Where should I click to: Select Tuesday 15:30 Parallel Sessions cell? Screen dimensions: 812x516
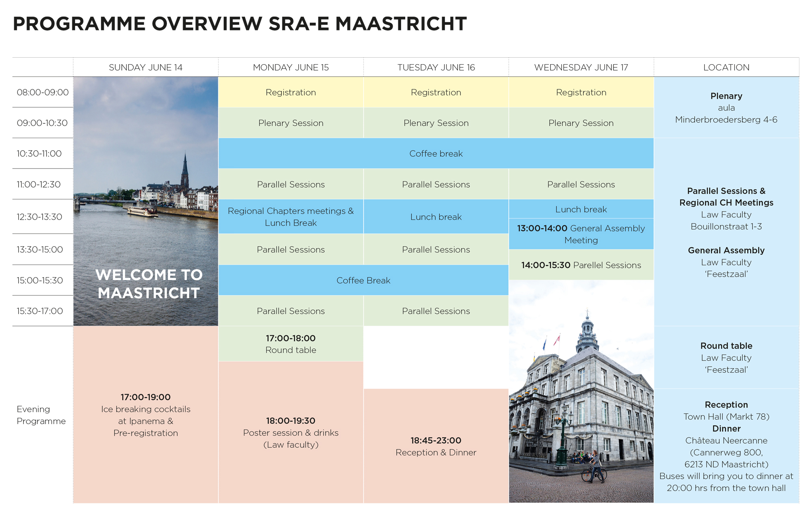point(436,311)
